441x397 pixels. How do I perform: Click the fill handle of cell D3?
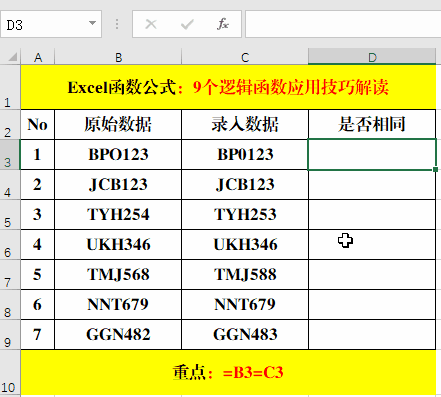click(435, 170)
